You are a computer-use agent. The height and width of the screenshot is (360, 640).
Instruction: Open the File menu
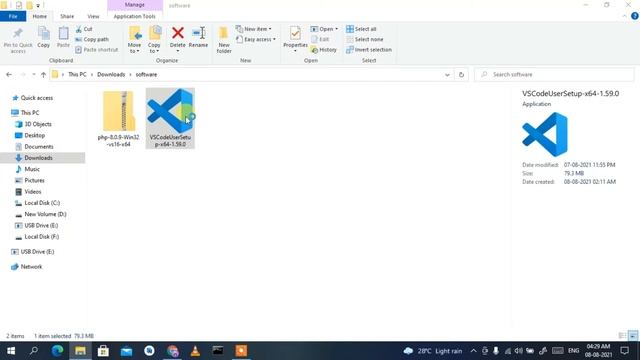click(13, 16)
